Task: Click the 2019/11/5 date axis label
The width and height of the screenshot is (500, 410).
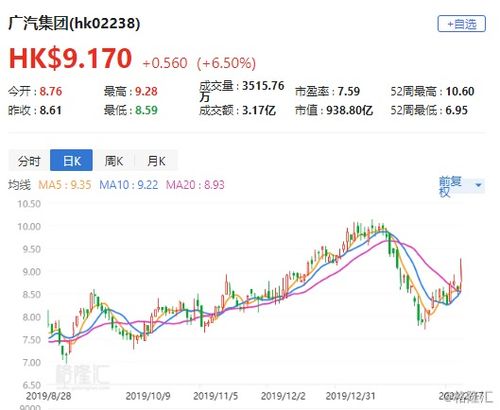Action: point(216,396)
